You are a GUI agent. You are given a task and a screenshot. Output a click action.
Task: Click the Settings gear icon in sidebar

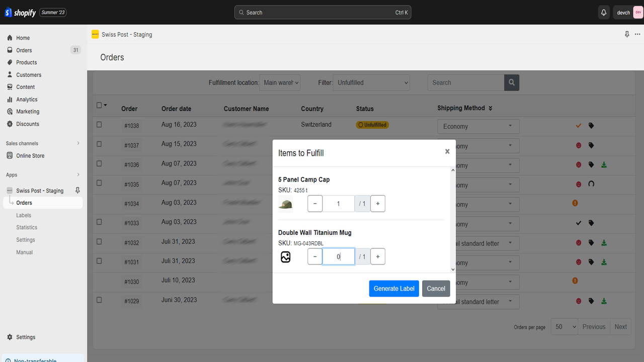coord(10,337)
